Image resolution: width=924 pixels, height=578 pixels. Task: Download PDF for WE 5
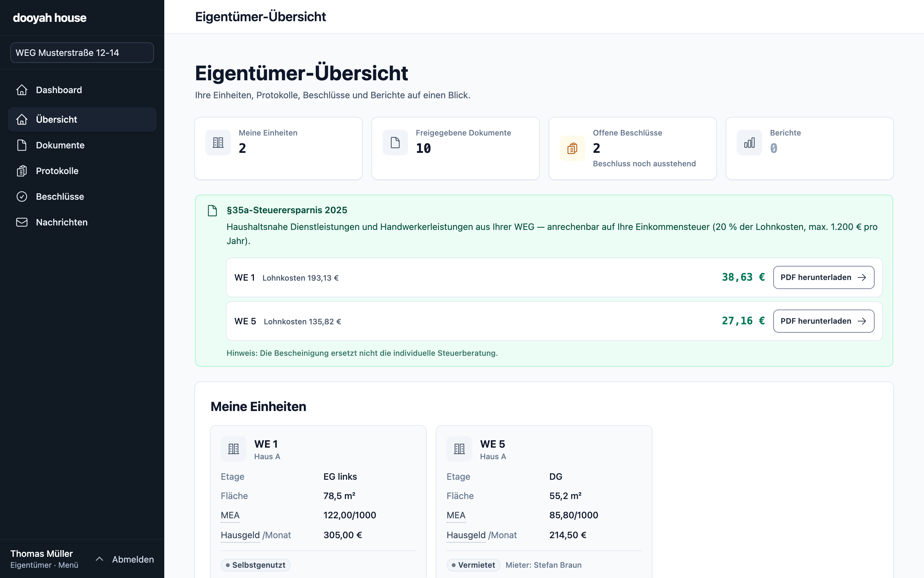pyautogui.click(x=824, y=321)
